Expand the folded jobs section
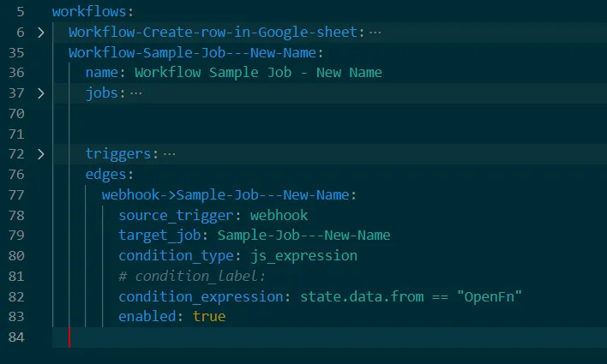The height and width of the screenshot is (364, 607). (40, 93)
